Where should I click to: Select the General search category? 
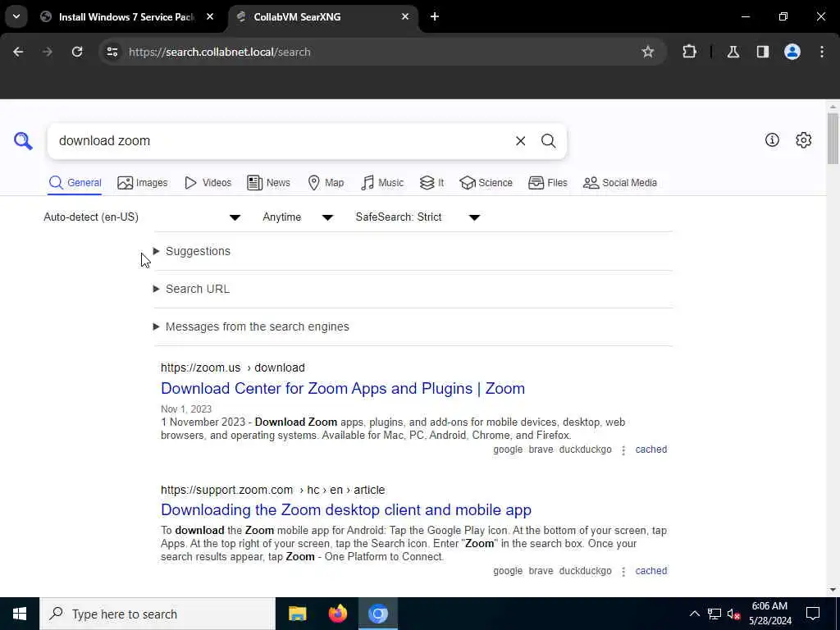click(x=75, y=183)
